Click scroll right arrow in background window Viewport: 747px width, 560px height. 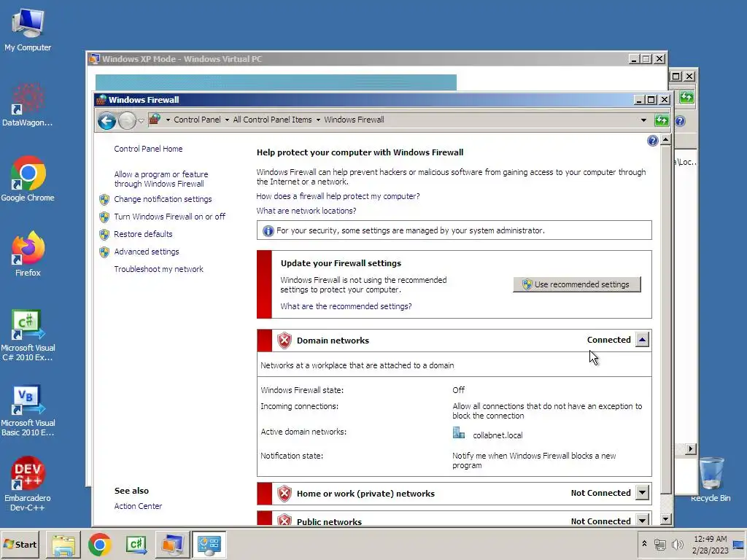coord(690,448)
